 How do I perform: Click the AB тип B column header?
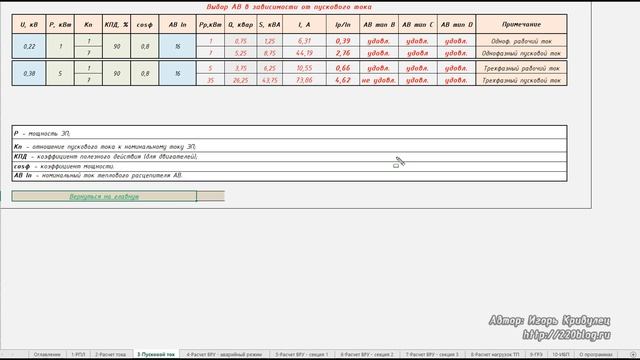pyautogui.click(x=379, y=24)
